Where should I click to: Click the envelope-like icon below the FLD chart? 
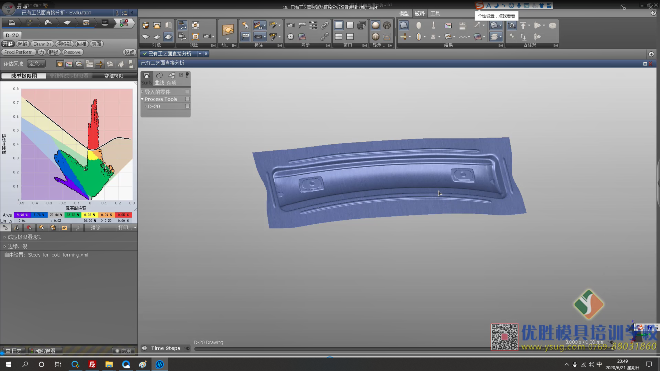point(64,228)
